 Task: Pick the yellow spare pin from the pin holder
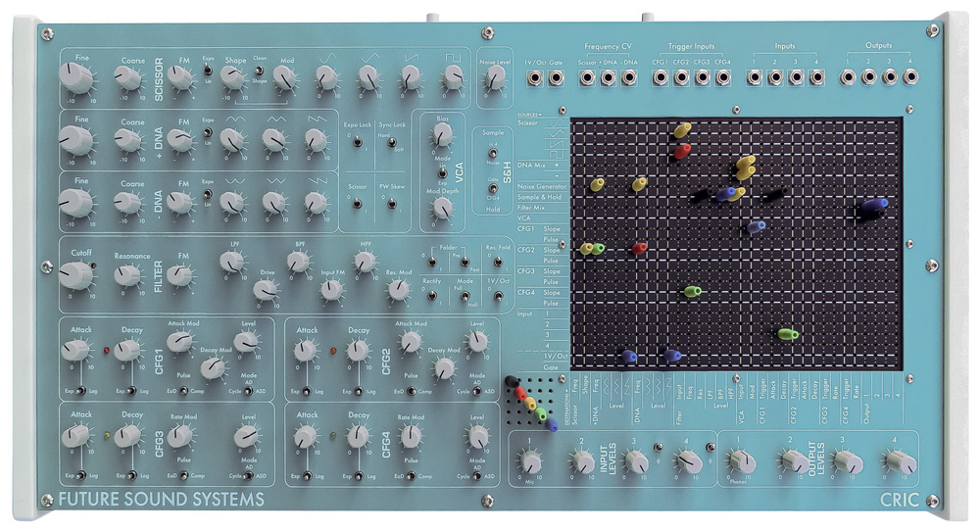click(530, 403)
